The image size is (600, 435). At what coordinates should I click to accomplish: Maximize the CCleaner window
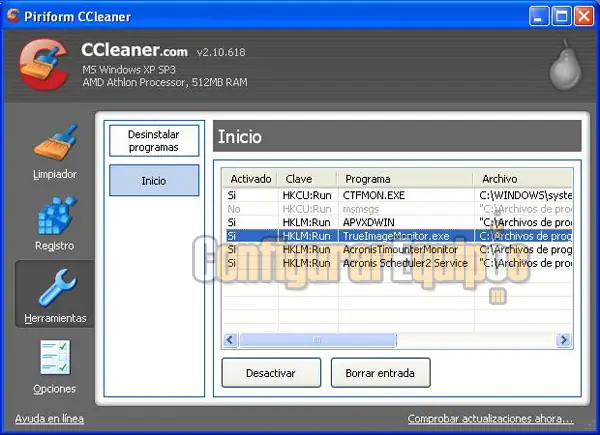(561, 16)
